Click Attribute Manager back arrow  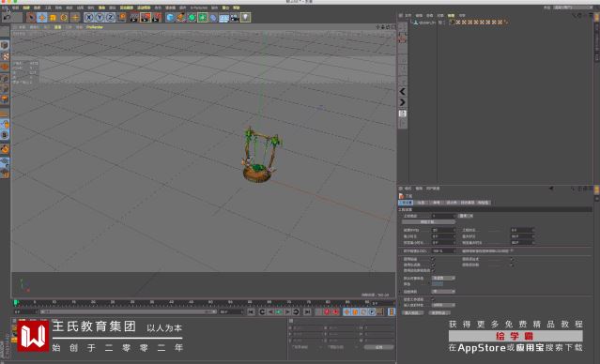tap(551, 189)
